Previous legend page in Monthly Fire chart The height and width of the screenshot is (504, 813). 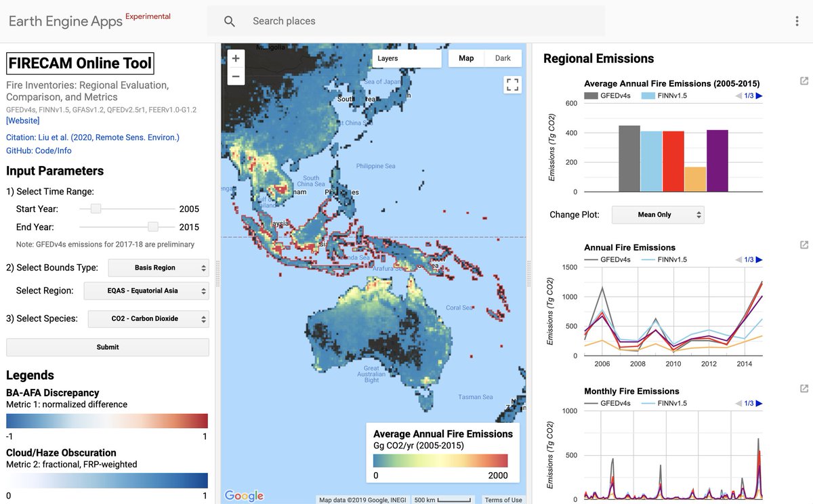tap(738, 404)
